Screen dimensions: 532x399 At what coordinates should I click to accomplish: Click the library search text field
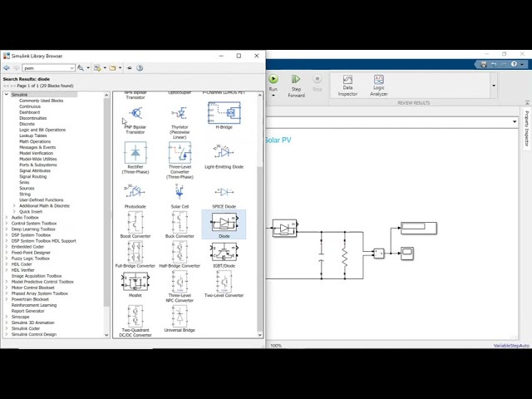click(46, 68)
